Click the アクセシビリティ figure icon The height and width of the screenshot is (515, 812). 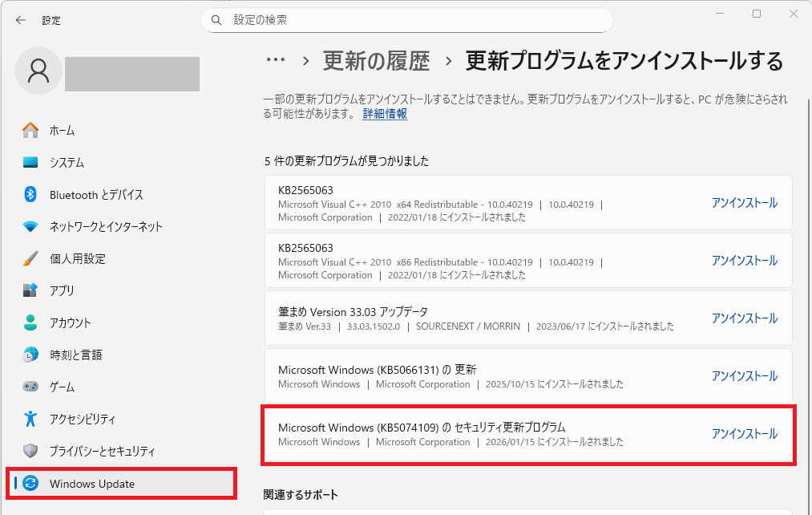click(30, 419)
